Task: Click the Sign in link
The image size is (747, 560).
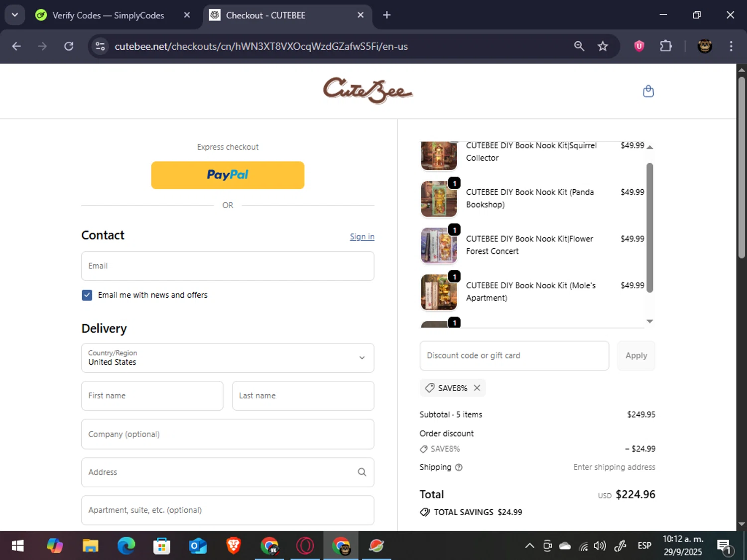Action: click(x=362, y=236)
